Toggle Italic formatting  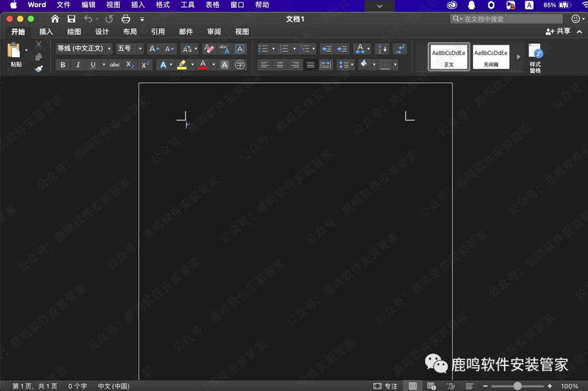coord(78,65)
